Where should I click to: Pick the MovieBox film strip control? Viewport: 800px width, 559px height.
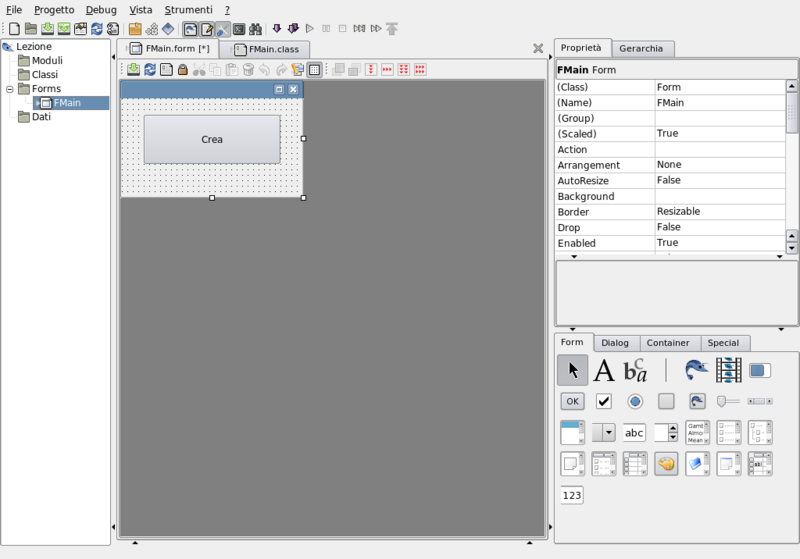click(x=729, y=370)
